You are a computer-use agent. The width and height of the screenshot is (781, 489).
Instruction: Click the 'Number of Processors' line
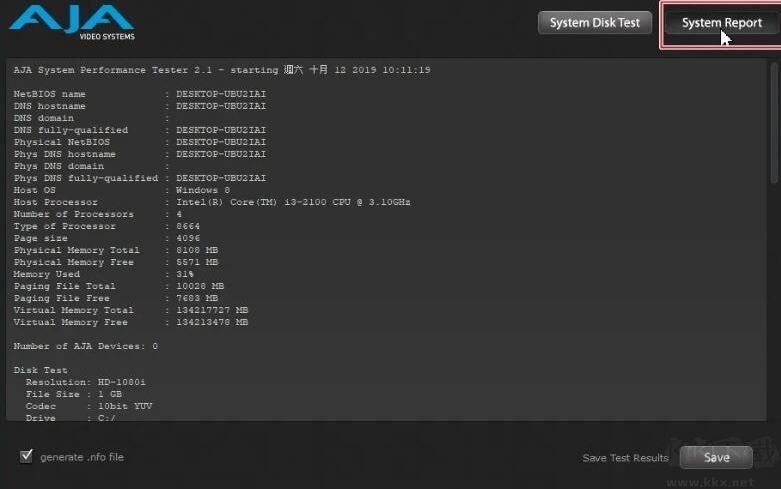coord(98,214)
